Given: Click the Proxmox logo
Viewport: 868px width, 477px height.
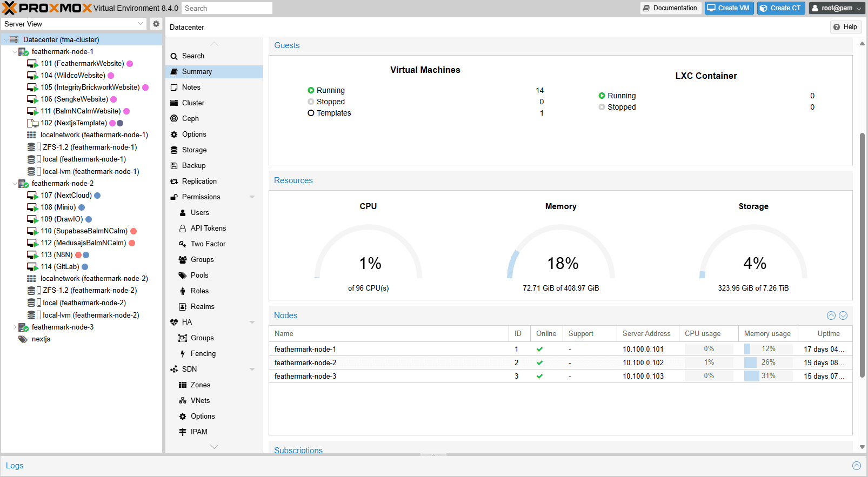Looking at the screenshot, I should [47, 8].
